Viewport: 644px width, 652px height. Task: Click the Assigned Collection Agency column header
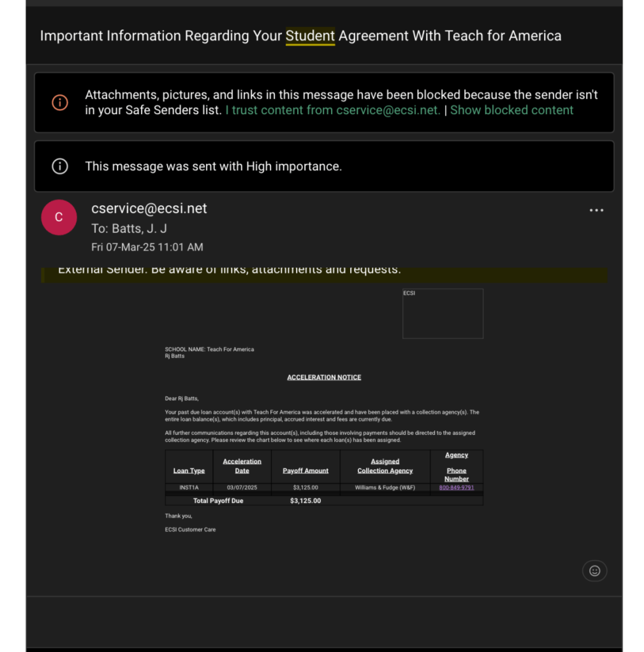click(x=384, y=466)
